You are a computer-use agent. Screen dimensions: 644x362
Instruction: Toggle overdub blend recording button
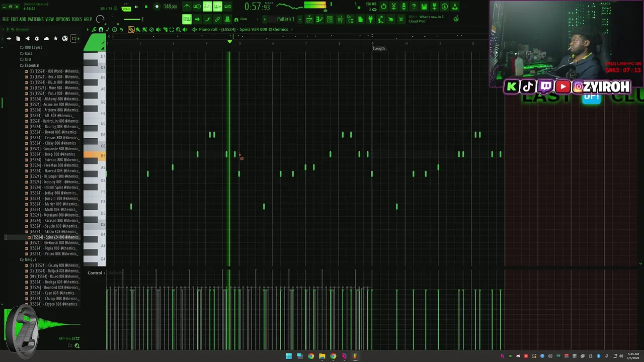(217, 7)
